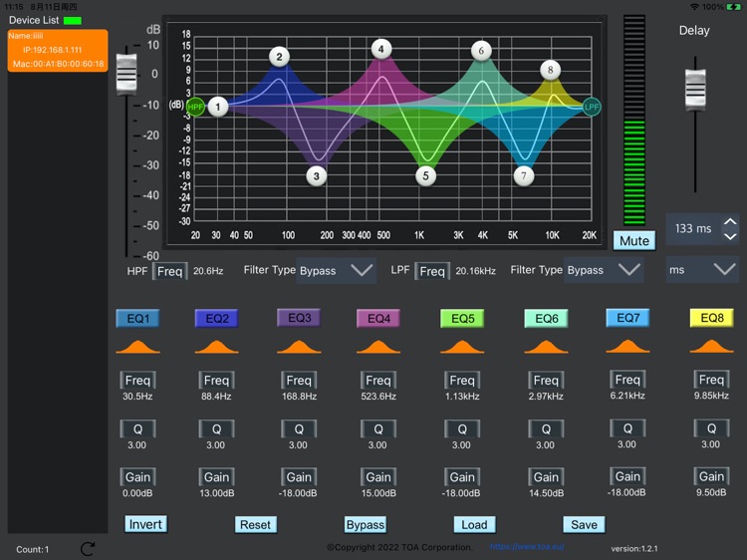The height and width of the screenshot is (560, 747).
Task: Click the EQ5 peak filter shape icon
Action: [462, 347]
